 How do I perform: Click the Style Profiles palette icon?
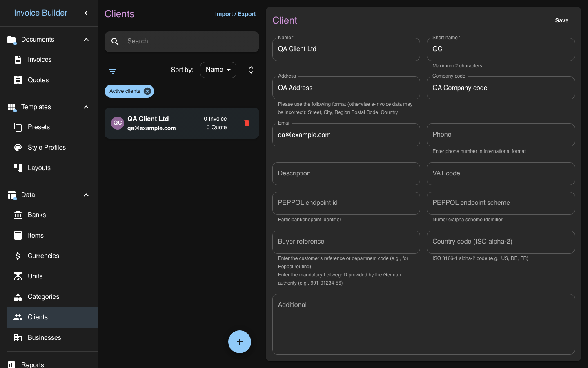click(18, 148)
